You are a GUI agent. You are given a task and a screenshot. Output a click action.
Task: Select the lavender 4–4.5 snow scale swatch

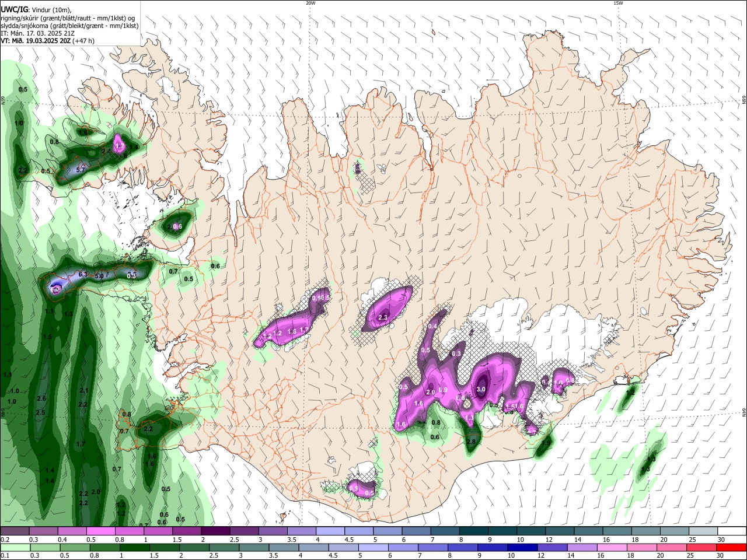(x=330, y=531)
